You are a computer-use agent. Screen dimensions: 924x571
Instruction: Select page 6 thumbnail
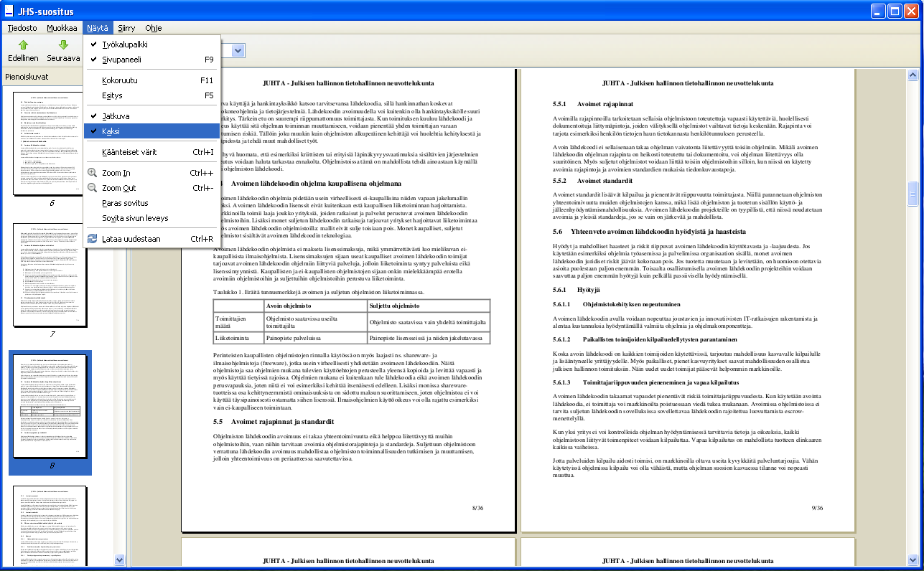coord(50,142)
